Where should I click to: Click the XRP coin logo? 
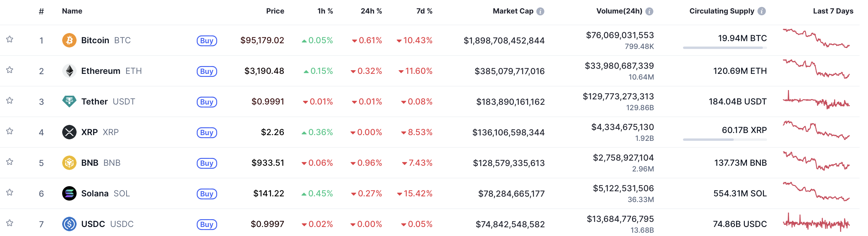tap(69, 132)
